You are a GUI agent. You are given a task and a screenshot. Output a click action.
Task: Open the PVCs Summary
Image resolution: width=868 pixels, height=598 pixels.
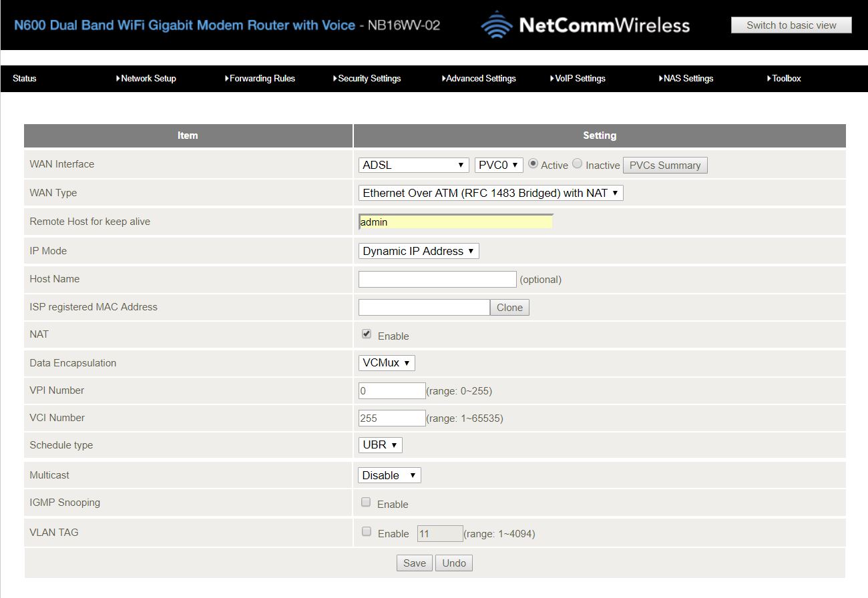pyautogui.click(x=665, y=166)
